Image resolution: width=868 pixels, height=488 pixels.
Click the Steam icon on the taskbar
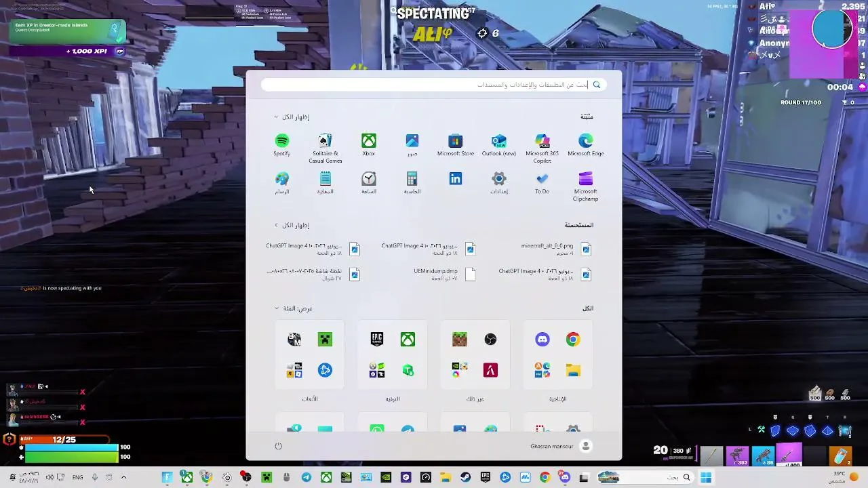coord(465,477)
